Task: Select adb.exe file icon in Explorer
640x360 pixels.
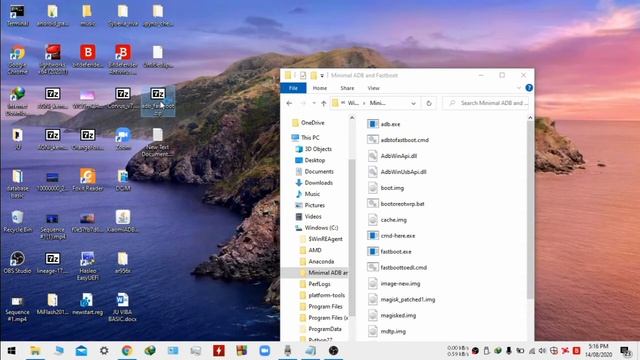Action: tap(373, 124)
